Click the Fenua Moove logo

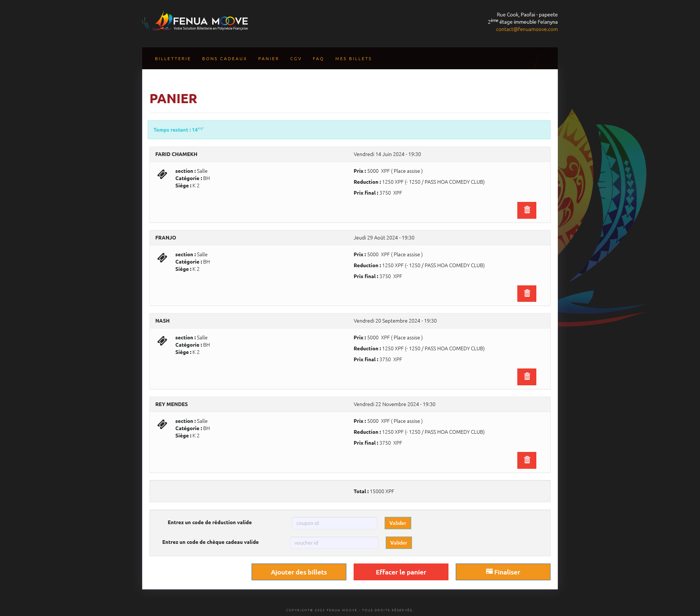[195, 21]
